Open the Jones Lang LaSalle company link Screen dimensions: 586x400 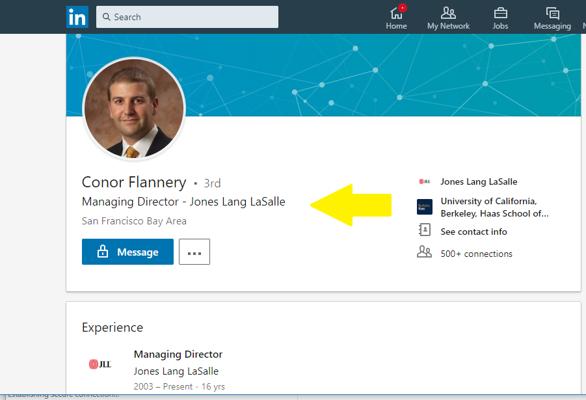pyautogui.click(x=479, y=182)
